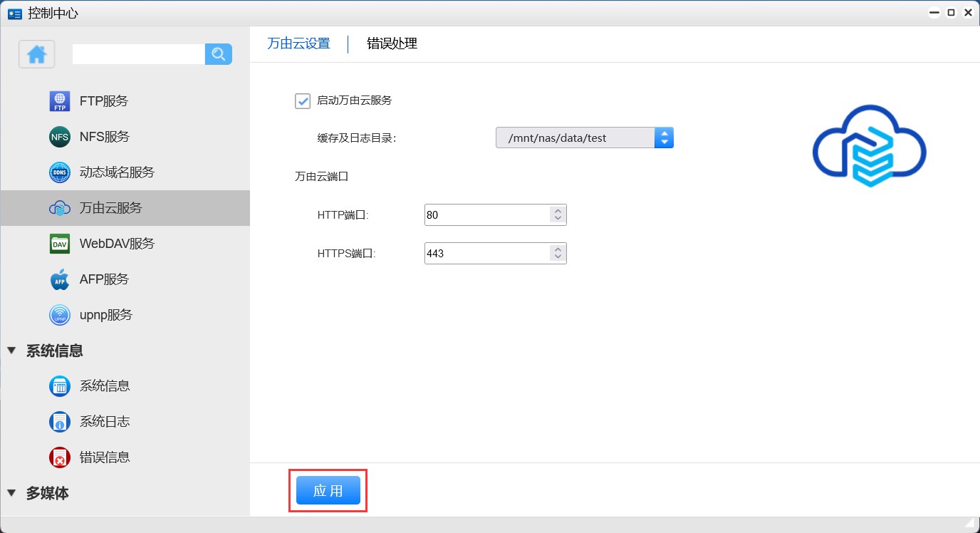Click the HTTP端口 stepper arrows
The image size is (980, 533).
(x=558, y=214)
